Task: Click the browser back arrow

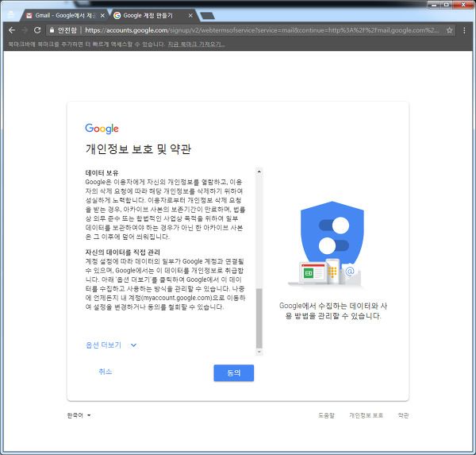Action: 12,30
